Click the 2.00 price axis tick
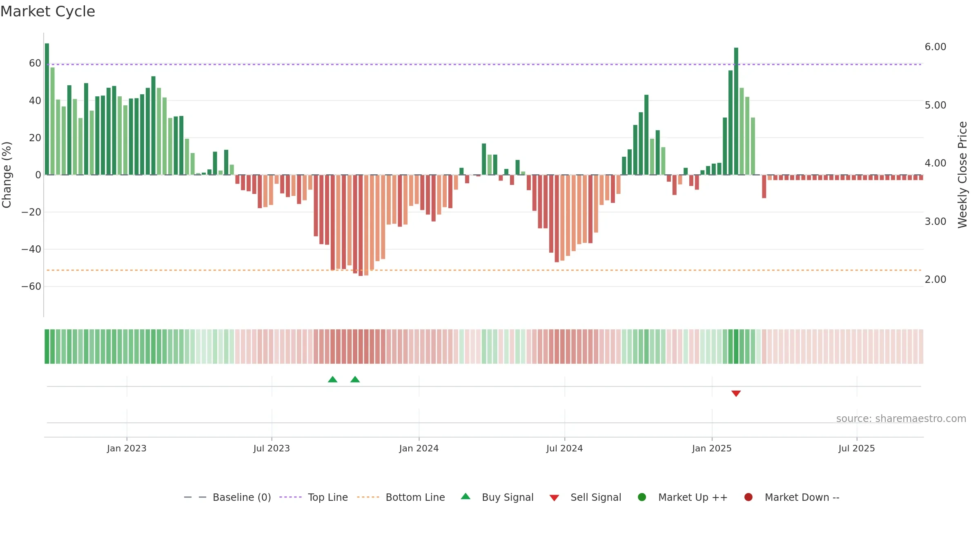980x551 pixels. [935, 280]
